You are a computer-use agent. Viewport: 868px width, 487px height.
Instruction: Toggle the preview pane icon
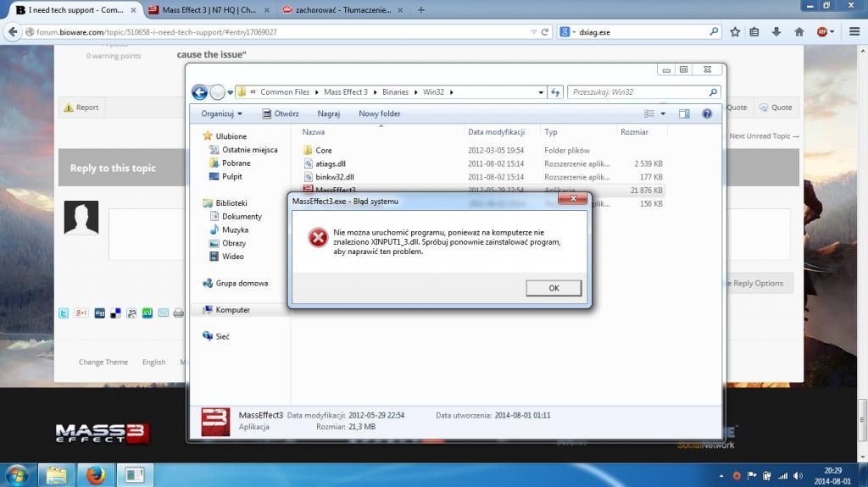click(x=684, y=113)
